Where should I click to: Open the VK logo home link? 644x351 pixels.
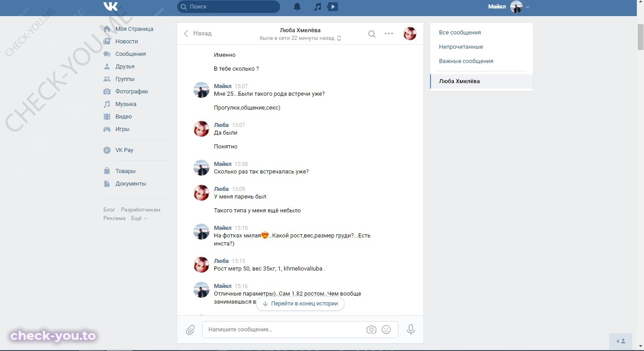(111, 6)
